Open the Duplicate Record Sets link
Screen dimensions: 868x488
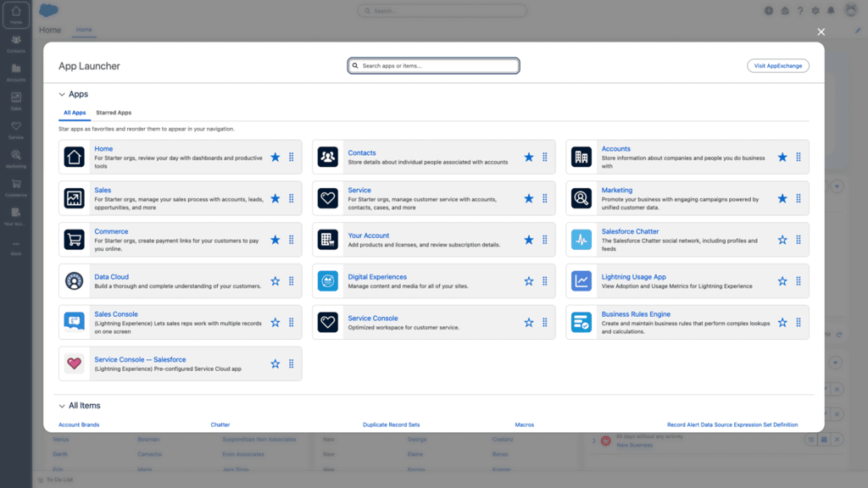[x=392, y=425]
